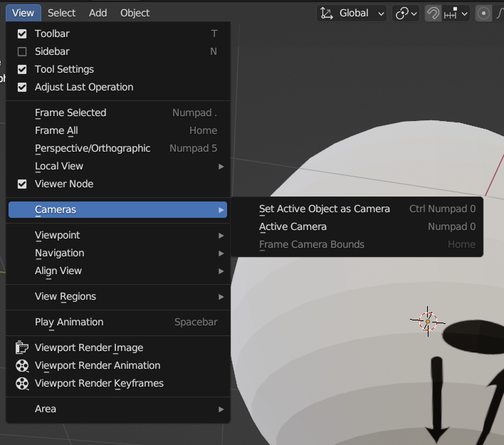
Task: Click the Viewport Render Keyframes film reel icon
Action: [22, 383]
